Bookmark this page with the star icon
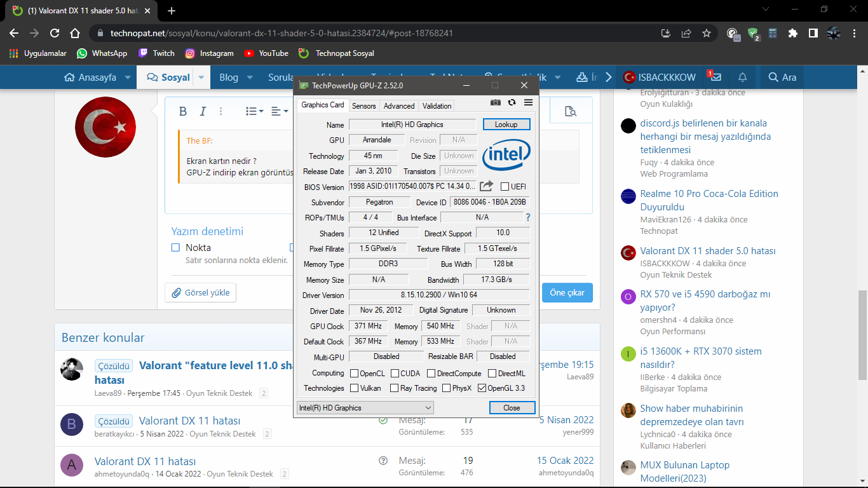This screenshot has width=868, height=488. 707,33
